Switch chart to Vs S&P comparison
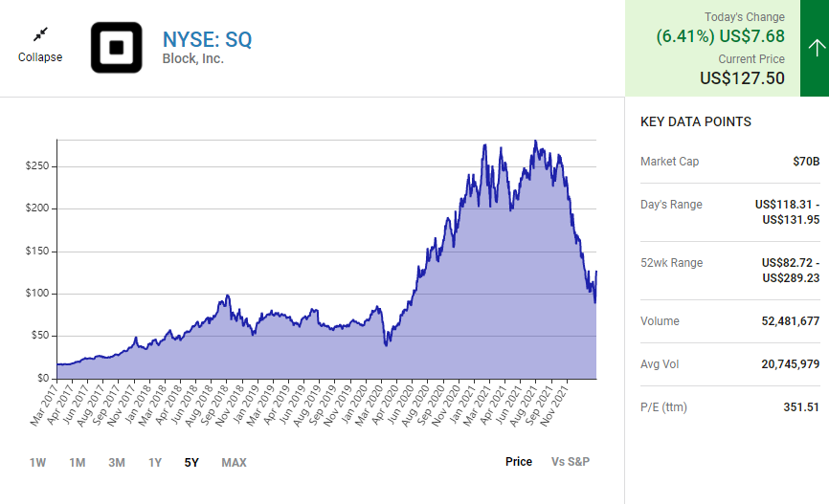The image size is (829, 504). [571, 462]
